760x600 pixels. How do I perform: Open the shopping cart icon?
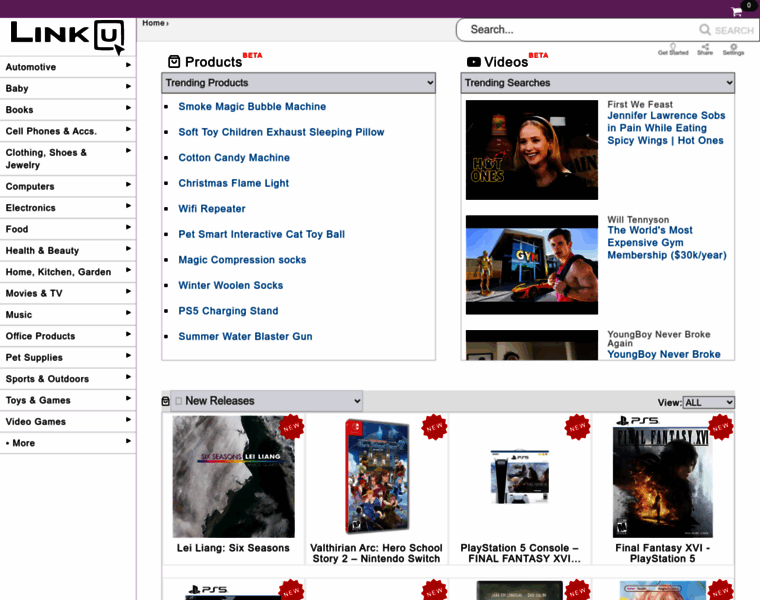[737, 12]
